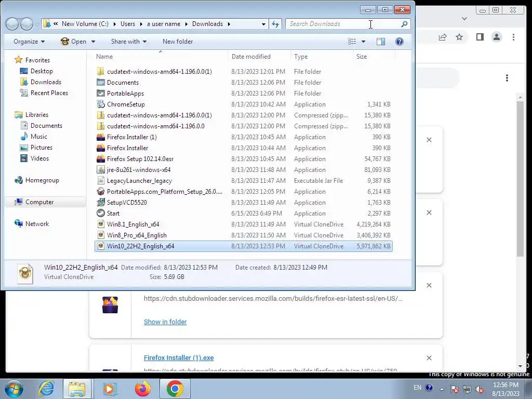
Task: Open the Share with dropdown menu
Action: [129, 42]
